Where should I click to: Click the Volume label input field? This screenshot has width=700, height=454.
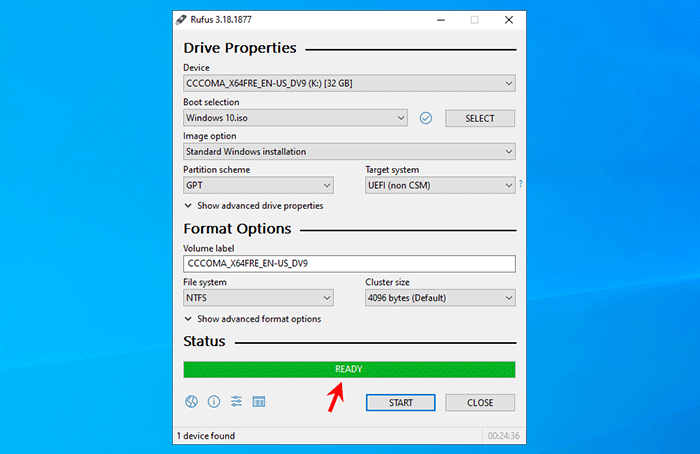(x=349, y=264)
